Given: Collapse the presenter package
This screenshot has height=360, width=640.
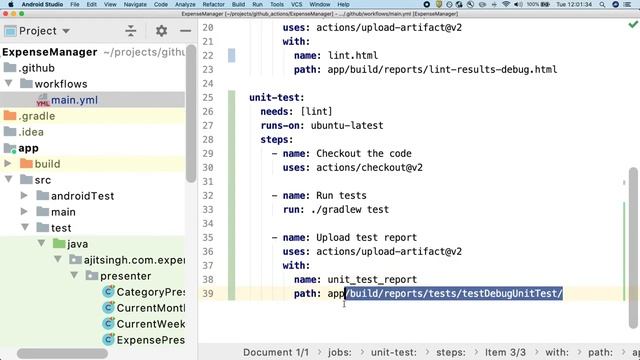Looking at the screenshot, I should coord(74,276).
